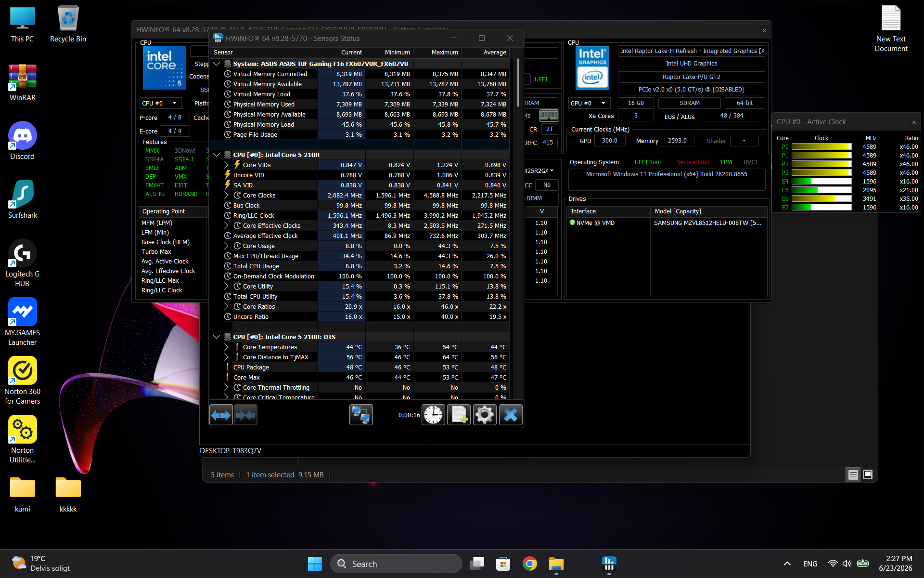Open sensor settings gear icon
This screenshot has height=578, width=924.
click(485, 415)
